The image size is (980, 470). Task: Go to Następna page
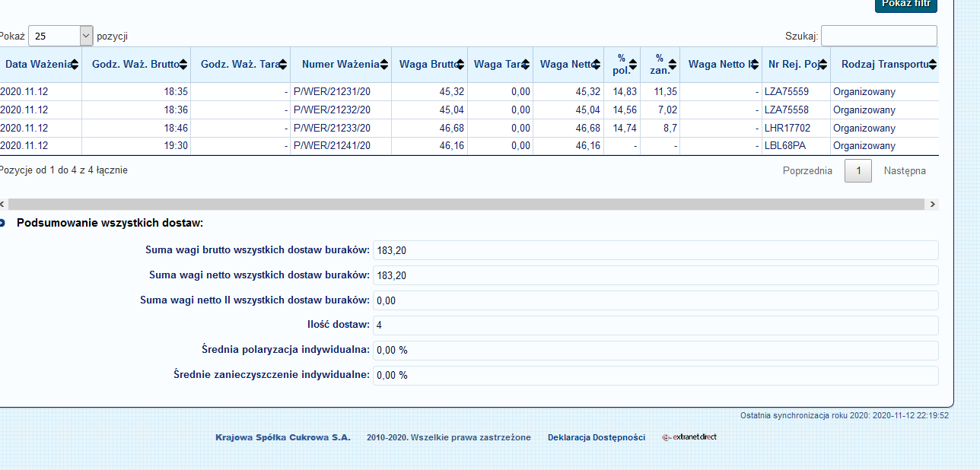pos(905,171)
